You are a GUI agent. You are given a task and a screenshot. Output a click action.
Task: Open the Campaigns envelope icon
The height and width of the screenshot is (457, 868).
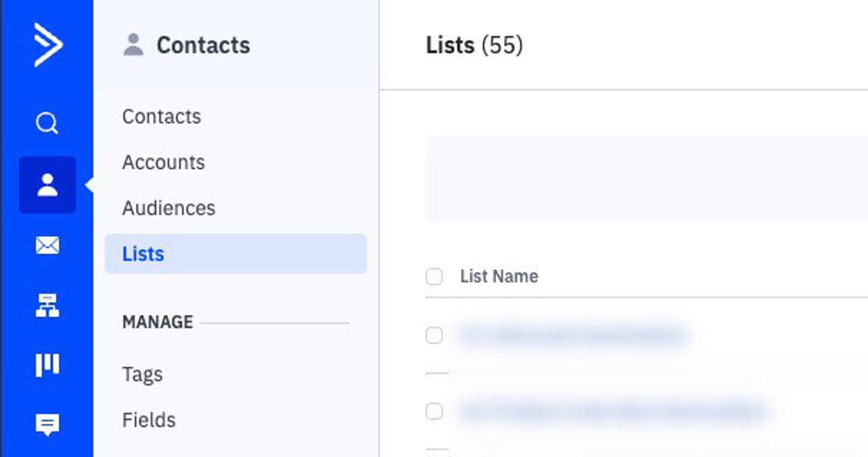[x=47, y=245]
